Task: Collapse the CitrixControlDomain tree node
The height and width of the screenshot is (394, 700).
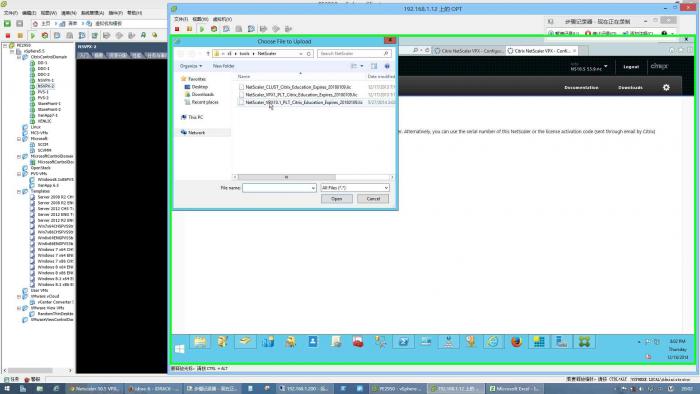Action: click(19, 57)
